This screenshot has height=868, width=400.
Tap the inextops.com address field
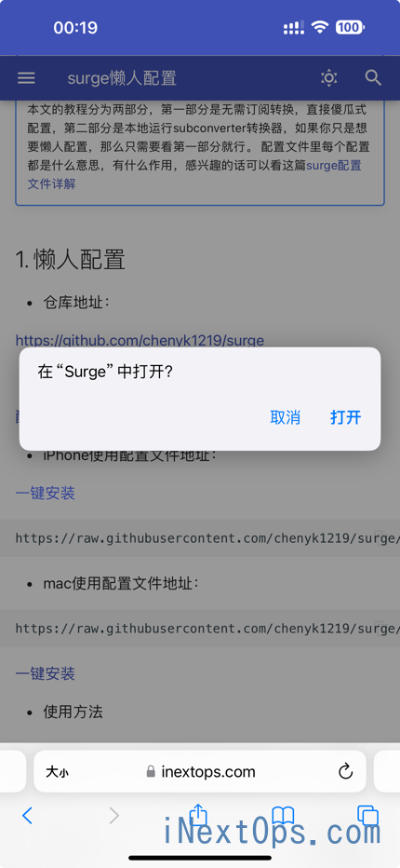pyautogui.click(x=200, y=771)
